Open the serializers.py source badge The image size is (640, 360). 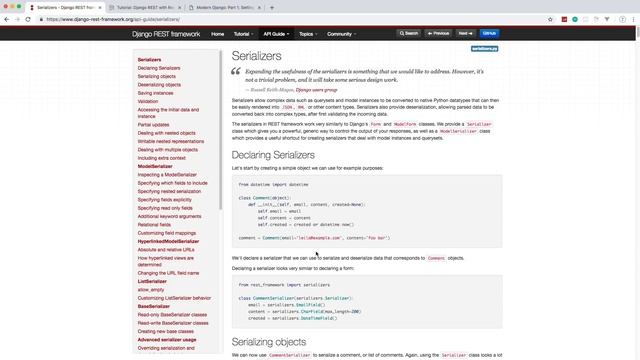(x=484, y=49)
